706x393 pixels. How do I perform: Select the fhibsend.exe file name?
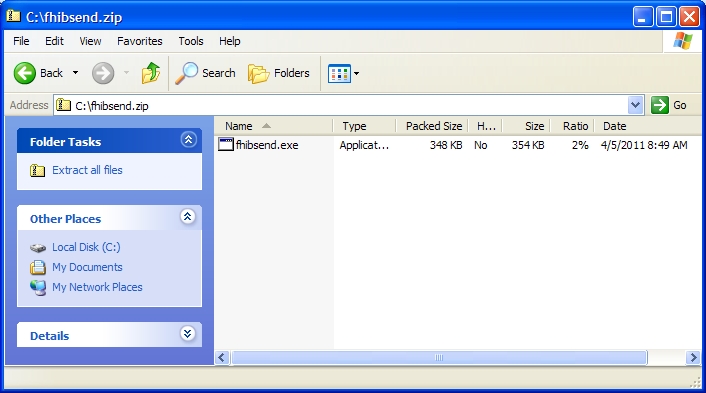267,145
